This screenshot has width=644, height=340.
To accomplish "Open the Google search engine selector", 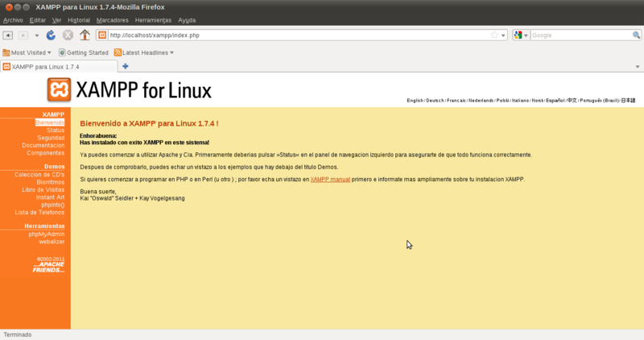I will click(520, 35).
